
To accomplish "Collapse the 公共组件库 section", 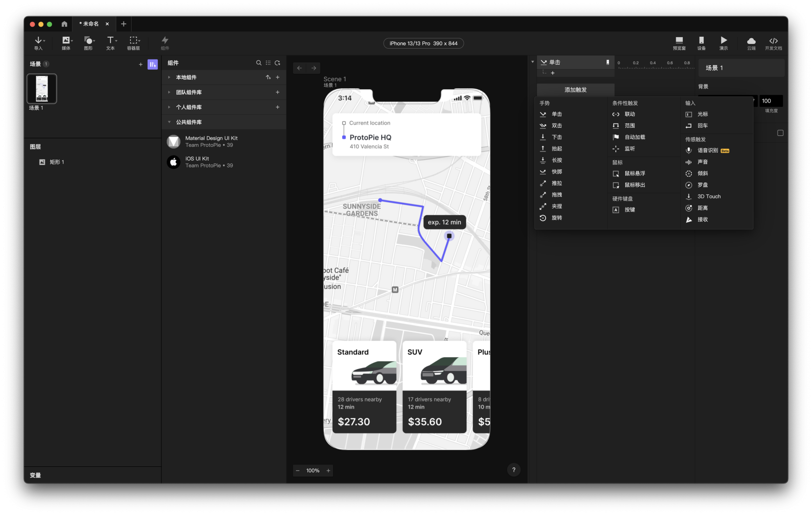I will 169,122.
